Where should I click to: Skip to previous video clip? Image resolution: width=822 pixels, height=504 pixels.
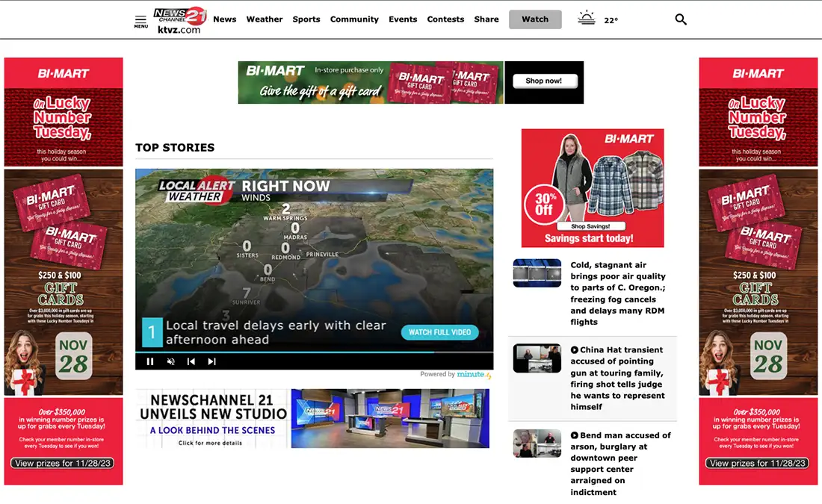pyautogui.click(x=191, y=361)
